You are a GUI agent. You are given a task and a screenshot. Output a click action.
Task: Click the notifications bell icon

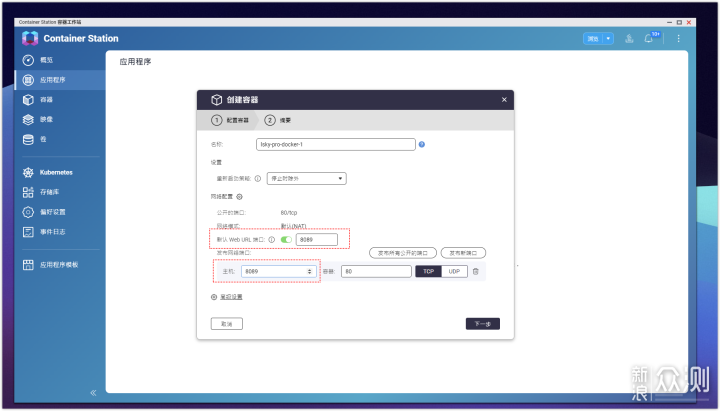655,39
